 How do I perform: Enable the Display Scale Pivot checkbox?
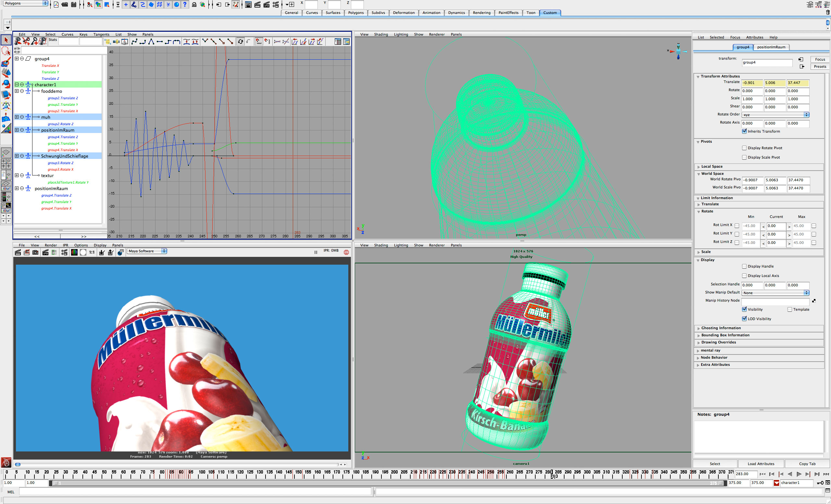click(744, 157)
